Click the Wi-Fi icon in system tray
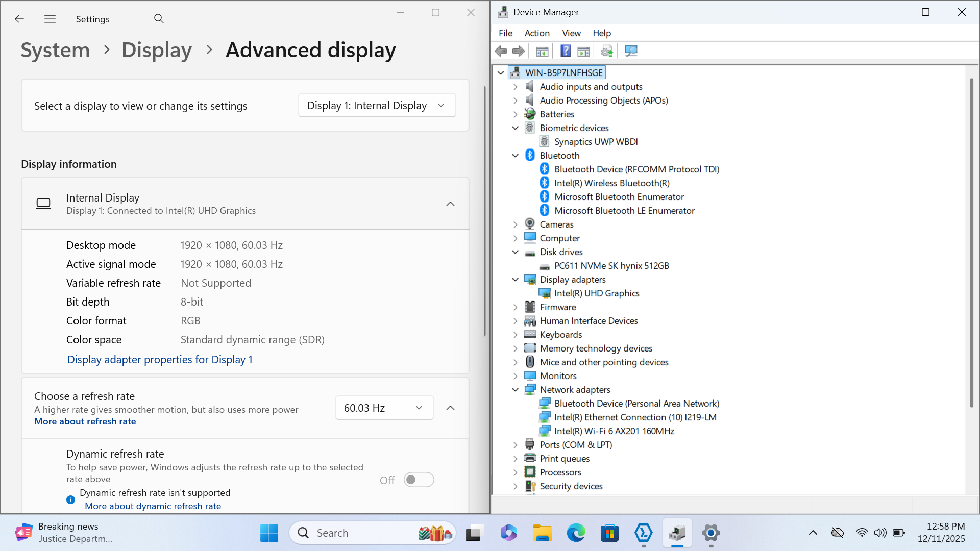The image size is (980, 551). click(x=862, y=533)
